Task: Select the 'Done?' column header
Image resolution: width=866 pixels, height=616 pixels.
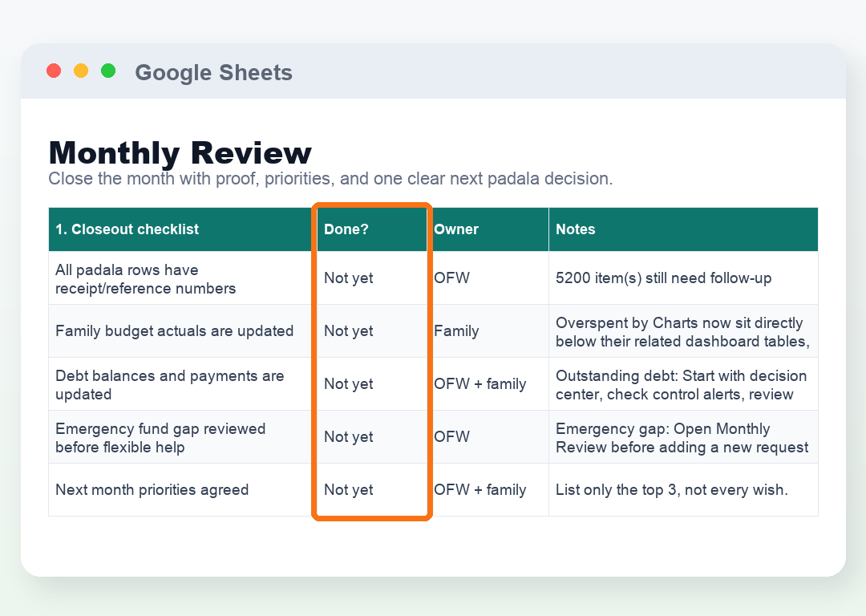Action: (x=372, y=229)
